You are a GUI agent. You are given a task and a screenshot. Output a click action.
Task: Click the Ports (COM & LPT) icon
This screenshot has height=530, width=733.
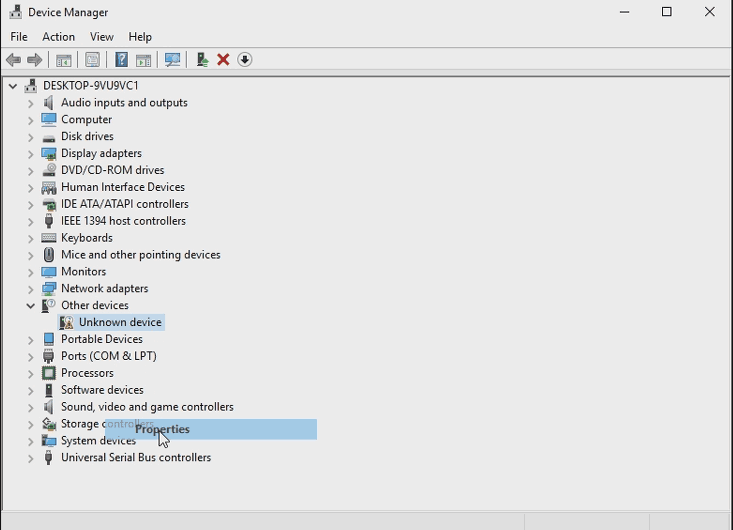click(x=49, y=356)
